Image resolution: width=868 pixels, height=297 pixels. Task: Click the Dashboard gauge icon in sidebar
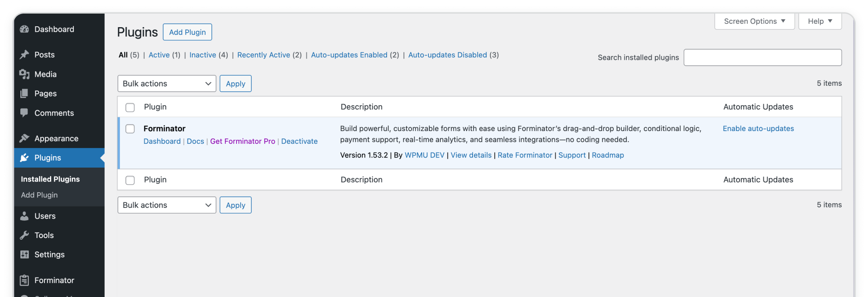[x=25, y=29]
